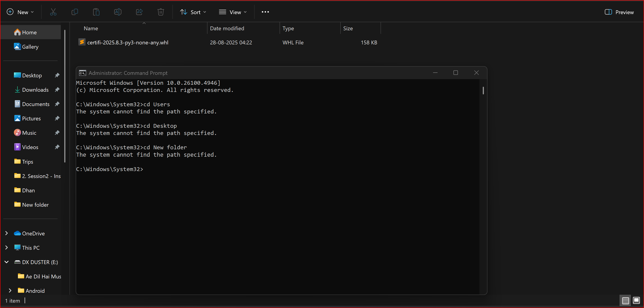Select certifi-2025.8.3-py3-none-any.whl file name
Viewport: 644px width, 308px height.
[128, 43]
